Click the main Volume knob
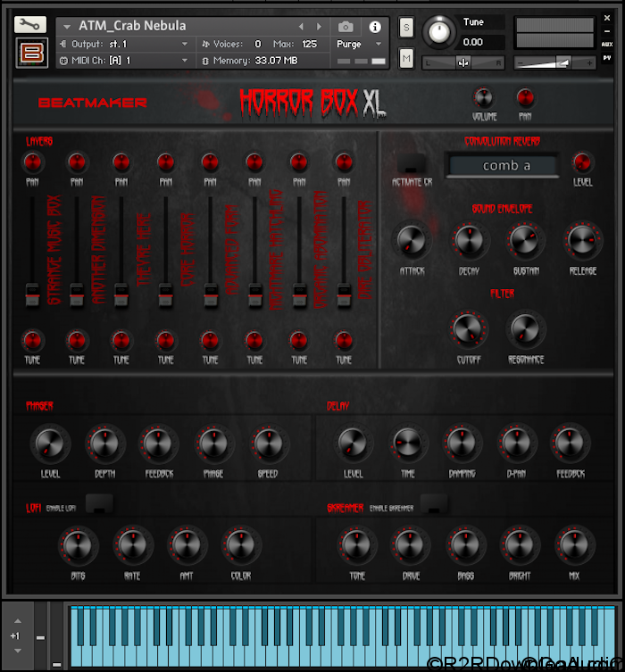The image size is (625, 672). coord(484,97)
